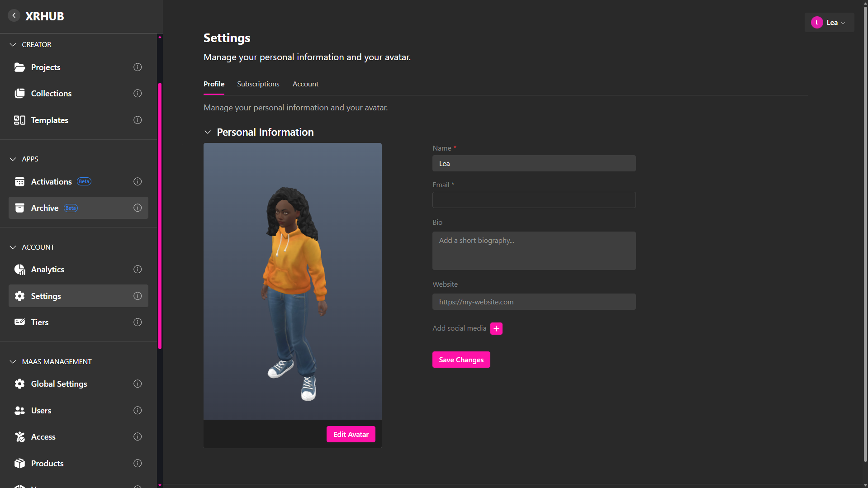Screen dimensions: 868x488
Task: Open the Account tab
Action: coord(305,84)
